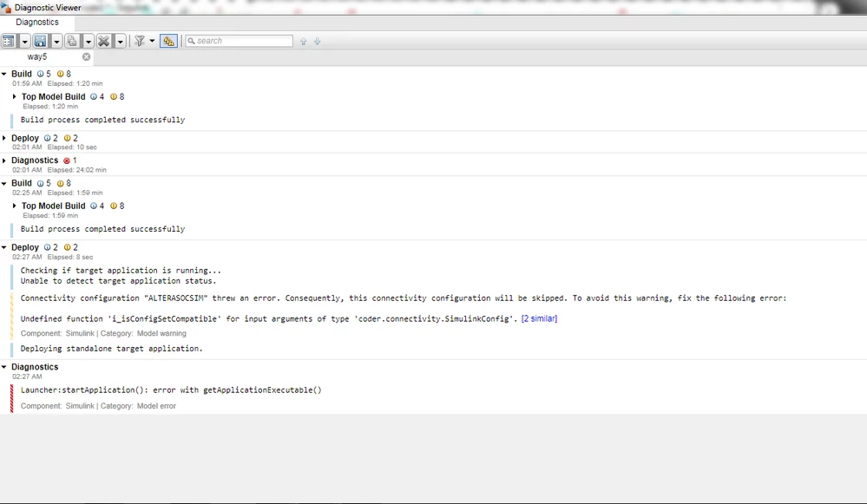The width and height of the screenshot is (867, 504).
Task: Open the clear button dropdown arrow
Action: coord(120,41)
